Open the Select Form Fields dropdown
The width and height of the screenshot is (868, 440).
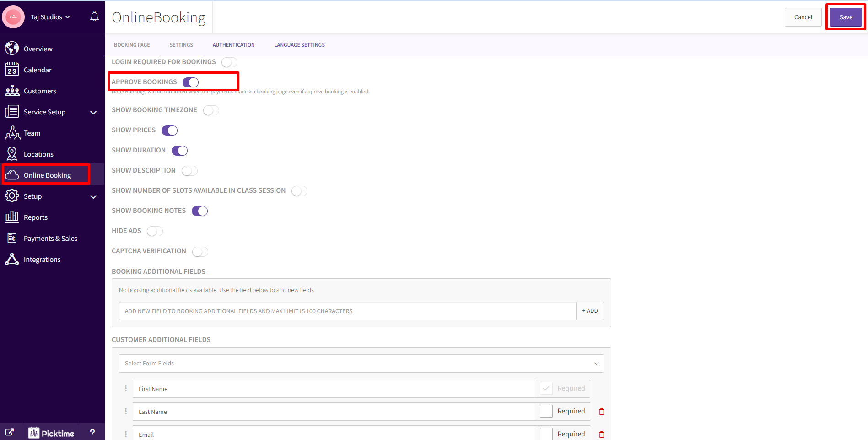pos(361,363)
